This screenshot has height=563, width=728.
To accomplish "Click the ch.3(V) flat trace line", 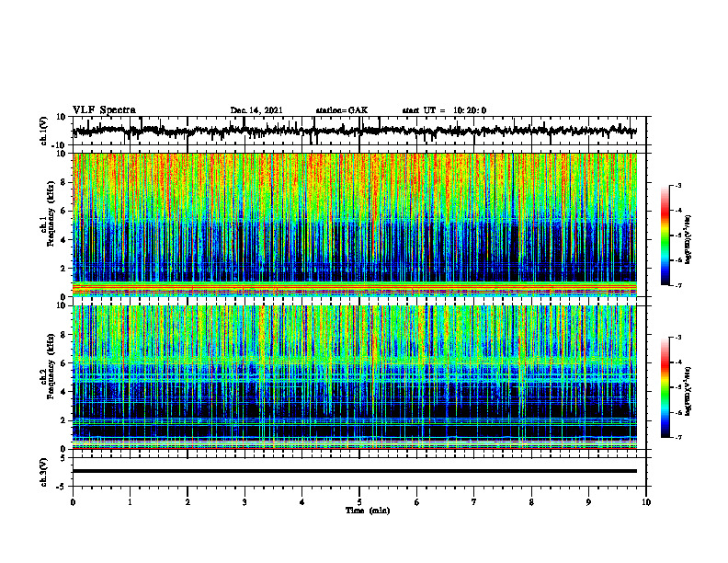I will click(355, 471).
